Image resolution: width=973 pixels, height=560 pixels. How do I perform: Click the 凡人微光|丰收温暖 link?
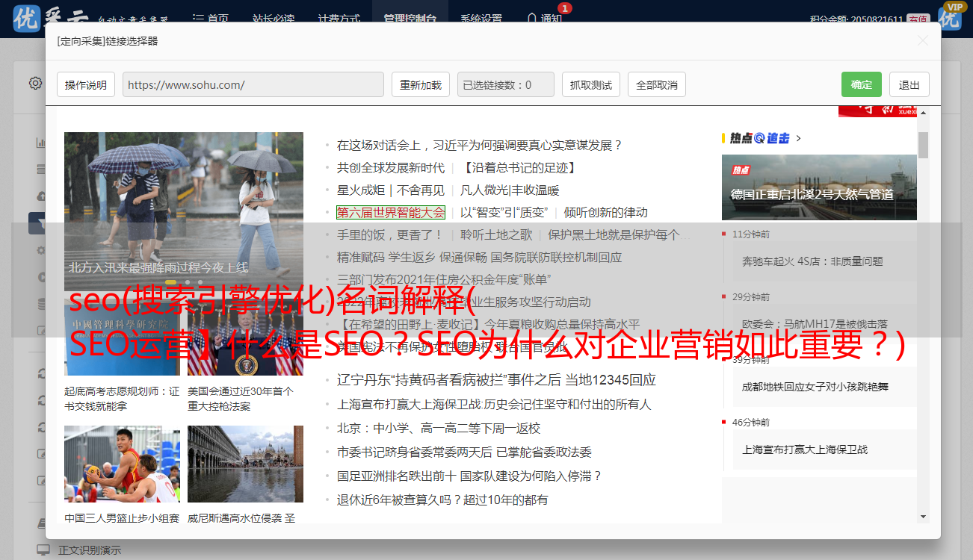point(510,190)
